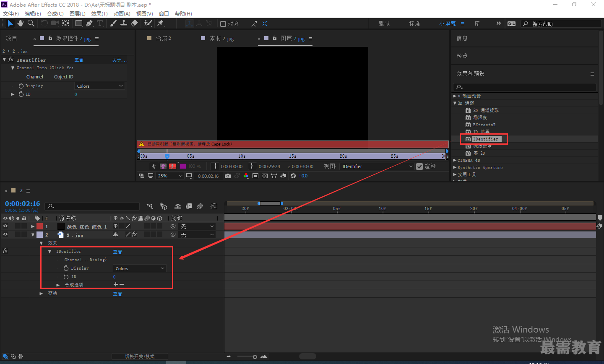Hide the 2.jpg layer eye
The width and height of the screenshot is (604, 364).
[5, 235]
